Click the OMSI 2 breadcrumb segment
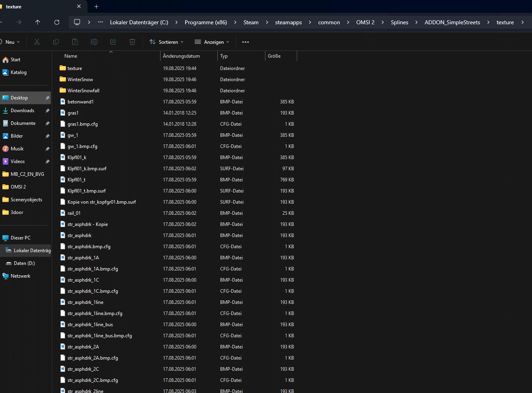The height and width of the screenshot is (393, 532). [365, 22]
